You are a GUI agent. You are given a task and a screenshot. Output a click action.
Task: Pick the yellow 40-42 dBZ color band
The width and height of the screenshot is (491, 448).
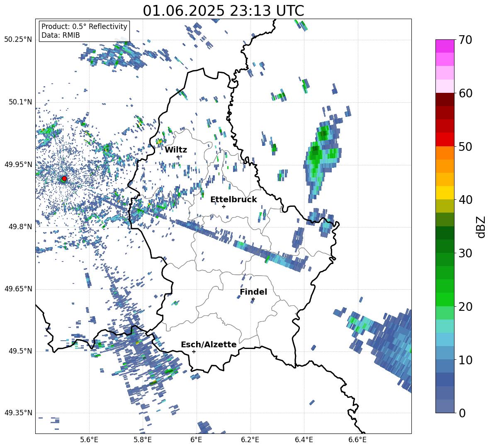(445, 193)
